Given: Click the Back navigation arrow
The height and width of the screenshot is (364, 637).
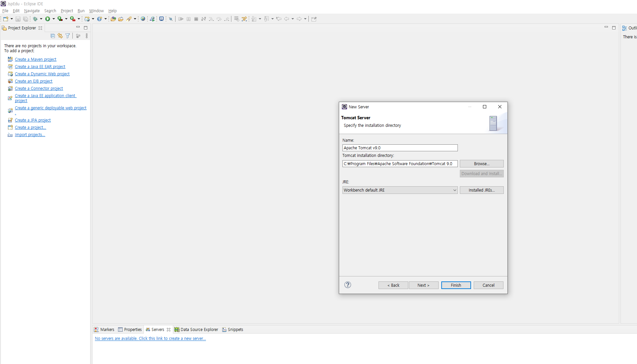Looking at the screenshot, I should point(287,19).
